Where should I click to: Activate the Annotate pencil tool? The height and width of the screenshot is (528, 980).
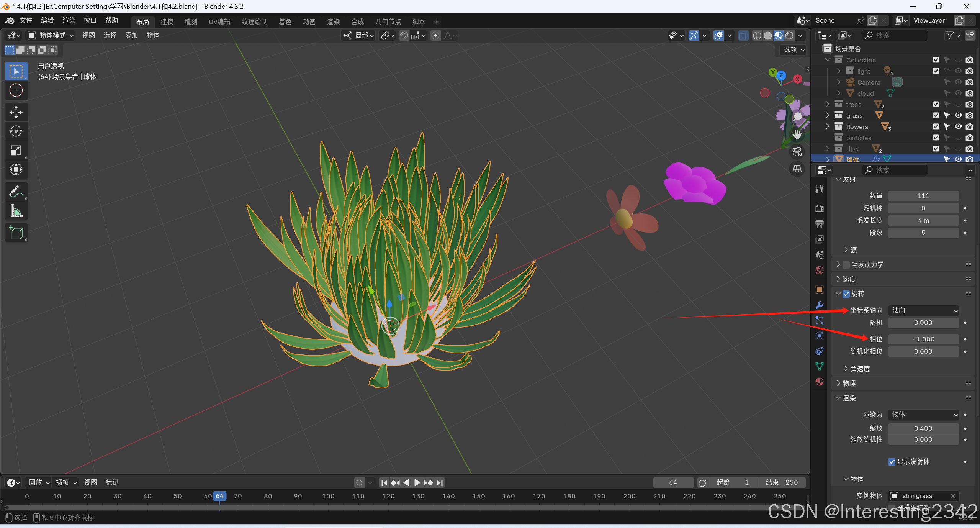[16, 192]
